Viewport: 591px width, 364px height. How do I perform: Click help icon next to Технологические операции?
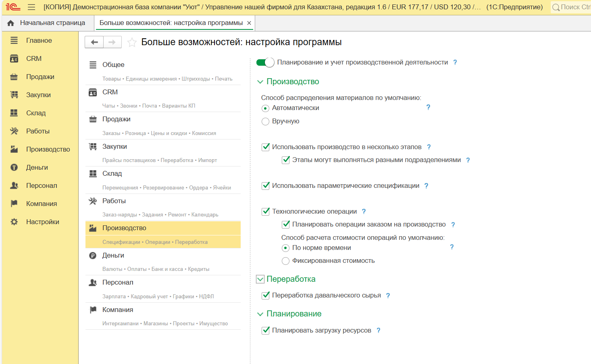(x=364, y=212)
